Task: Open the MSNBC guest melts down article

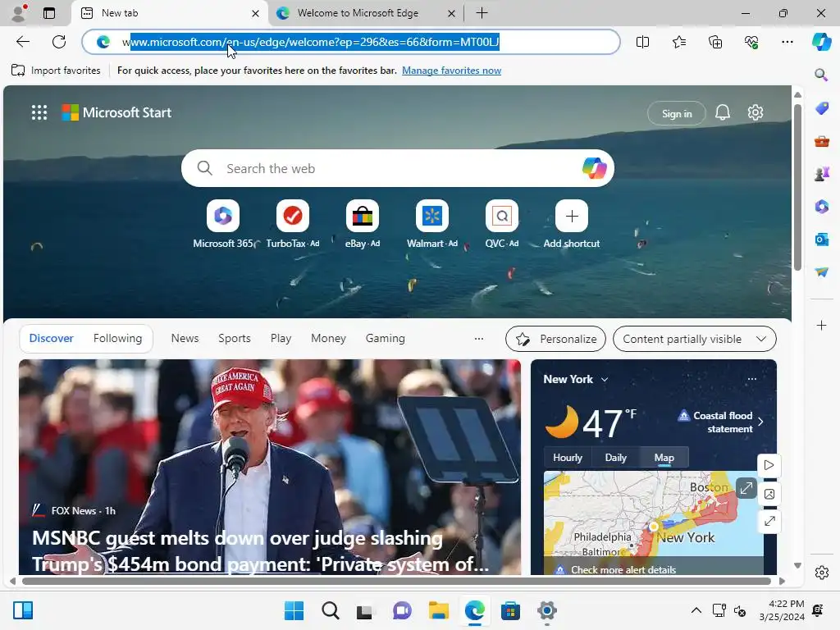Action: pyautogui.click(x=260, y=550)
